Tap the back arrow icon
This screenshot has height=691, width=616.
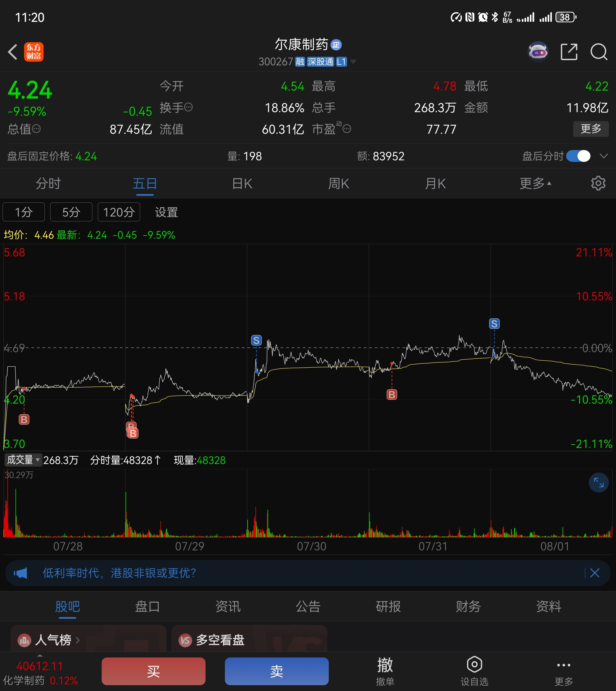(x=12, y=52)
